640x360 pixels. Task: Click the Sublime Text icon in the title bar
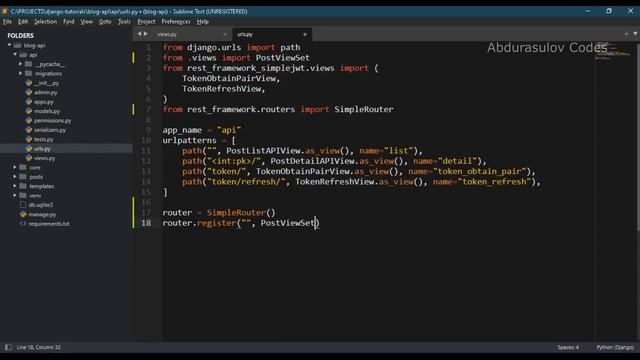tap(5, 11)
